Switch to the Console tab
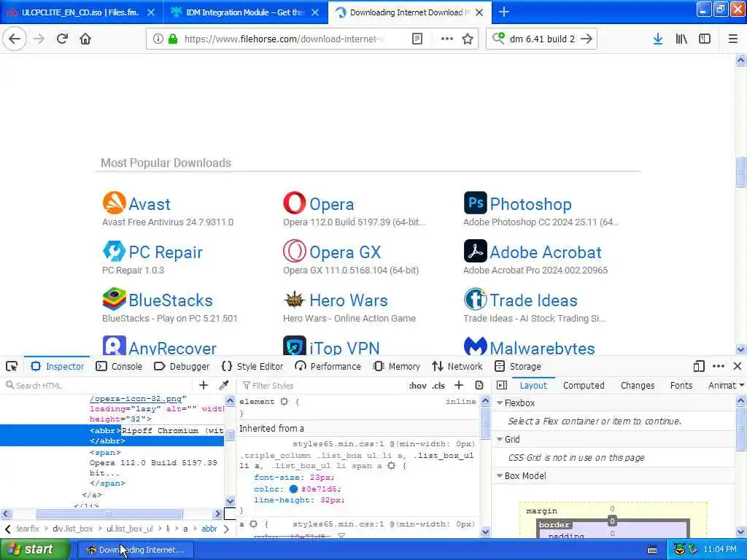This screenshot has height=560, width=747. pyautogui.click(x=119, y=366)
